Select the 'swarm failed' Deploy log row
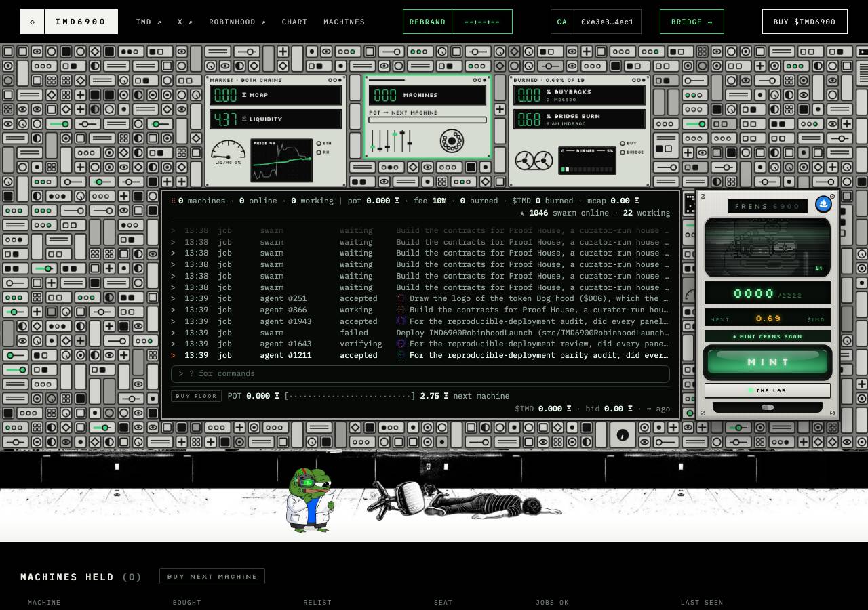The height and width of the screenshot is (610, 868). (x=420, y=333)
